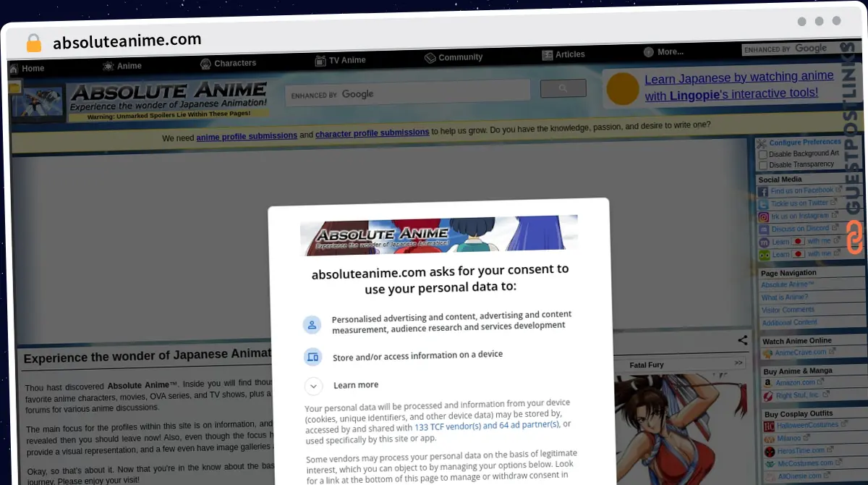Open Facebook via the sidebar Facebook icon
Screen dimensions: 868x485
[765, 190]
